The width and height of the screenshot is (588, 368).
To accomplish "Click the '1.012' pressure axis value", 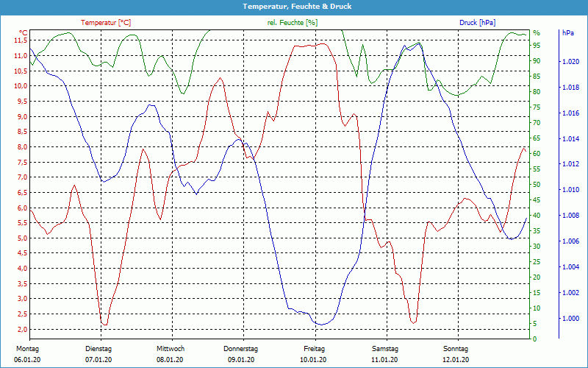I will click(x=571, y=164).
